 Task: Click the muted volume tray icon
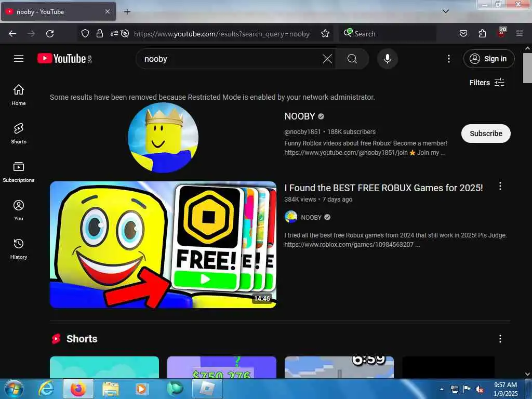480,390
